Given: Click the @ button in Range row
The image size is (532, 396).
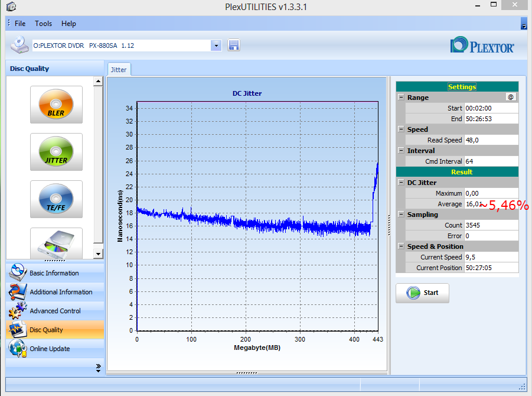Looking at the screenshot, I should 511,97.
